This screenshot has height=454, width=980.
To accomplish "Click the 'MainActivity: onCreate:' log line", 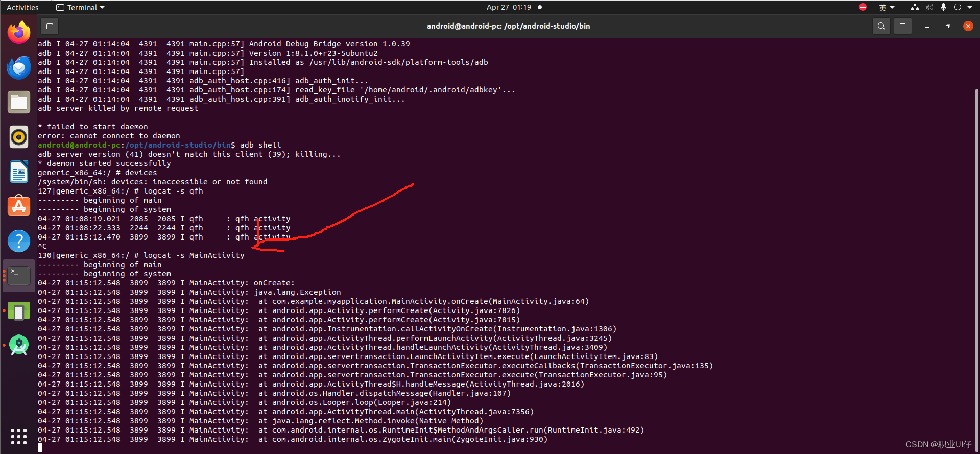I will click(166, 283).
